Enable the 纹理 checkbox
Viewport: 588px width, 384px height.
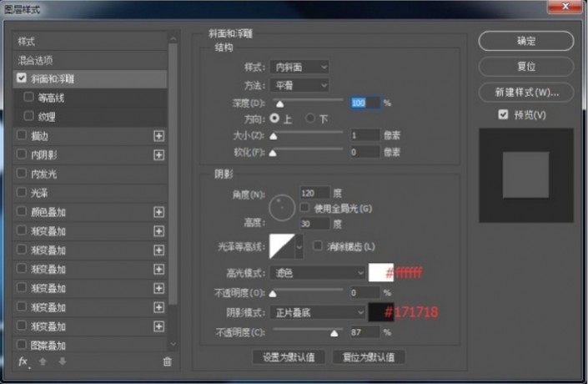click(x=28, y=116)
